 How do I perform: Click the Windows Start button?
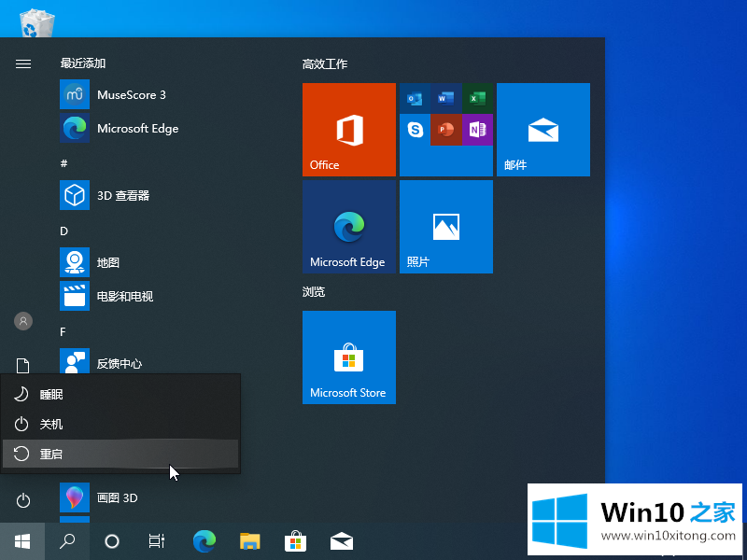tap(22, 541)
